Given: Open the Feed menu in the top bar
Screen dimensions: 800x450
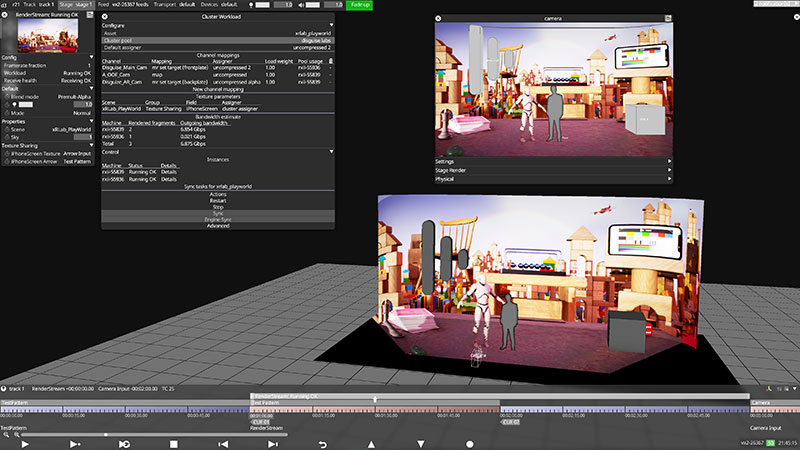Looking at the screenshot, I should click(x=123, y=5).
